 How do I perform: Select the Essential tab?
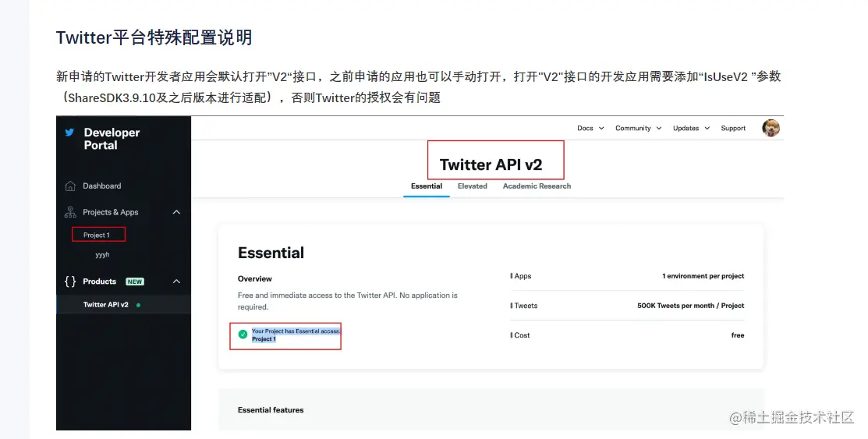[427, 186]
